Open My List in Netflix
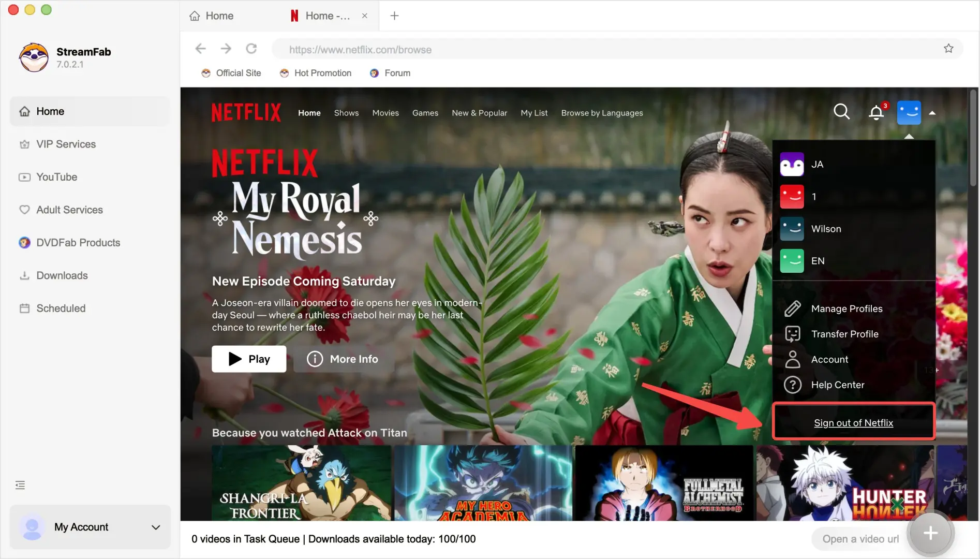The height and width of the screenshot is (559, 980). pos(534,113)
